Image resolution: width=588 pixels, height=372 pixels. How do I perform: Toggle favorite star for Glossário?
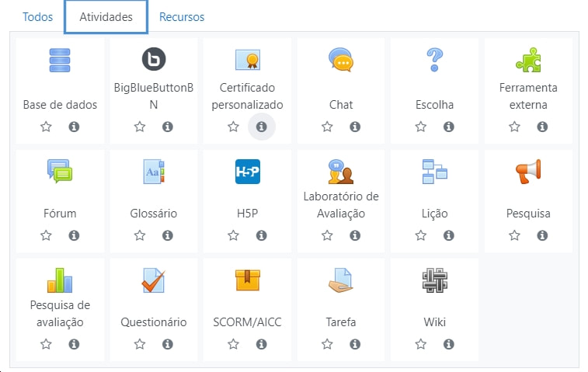pos(140,235)
